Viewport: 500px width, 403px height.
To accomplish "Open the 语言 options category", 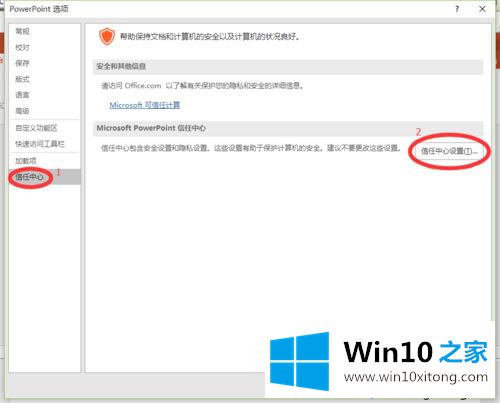I will pos(22,95).
